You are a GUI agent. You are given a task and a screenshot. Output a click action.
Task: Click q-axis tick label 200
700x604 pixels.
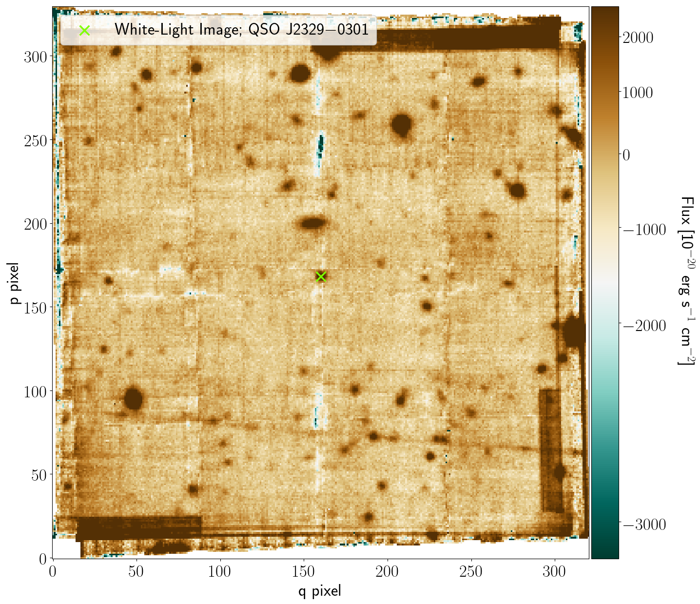(x=388, y=571)
